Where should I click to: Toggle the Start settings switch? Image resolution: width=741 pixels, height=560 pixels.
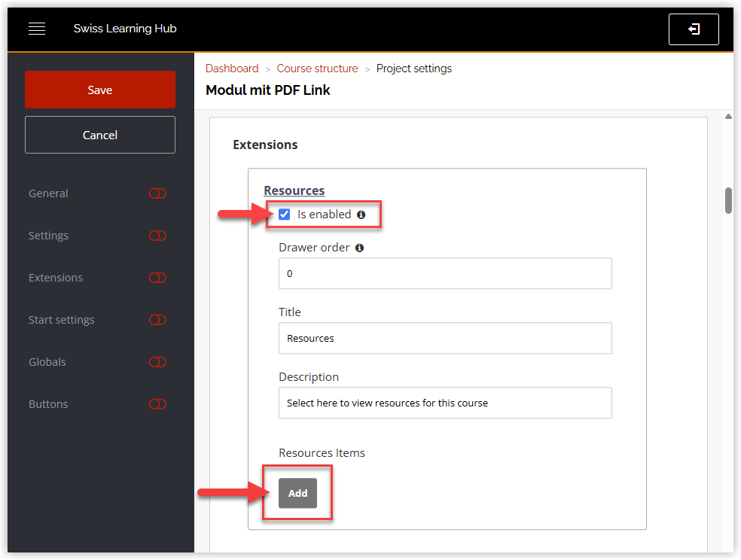[157, 320]
